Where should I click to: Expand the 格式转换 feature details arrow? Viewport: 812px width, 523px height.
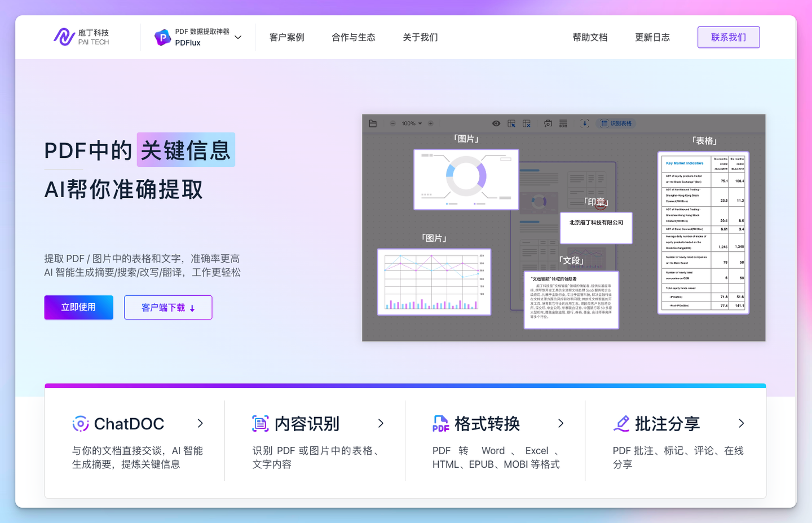coord(561,423)
